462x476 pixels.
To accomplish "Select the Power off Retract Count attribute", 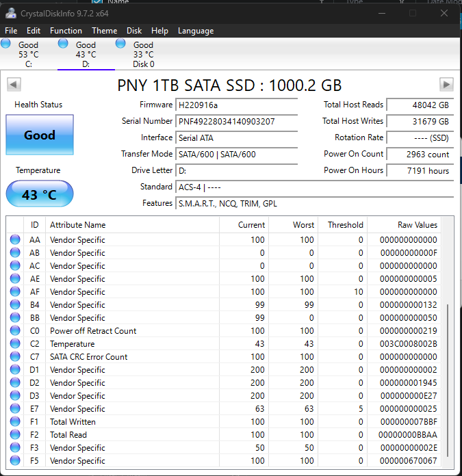I will tap(93, 331).
